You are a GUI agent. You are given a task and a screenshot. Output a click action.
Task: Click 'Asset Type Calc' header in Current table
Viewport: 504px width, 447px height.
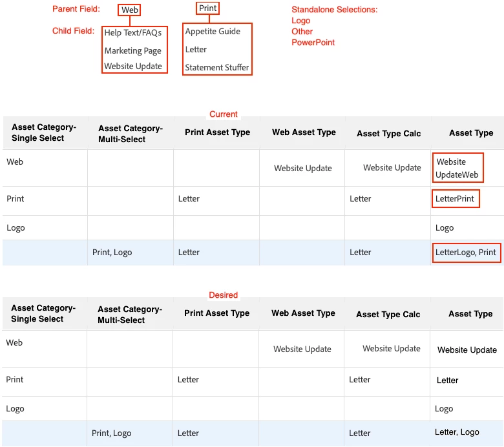388,133
